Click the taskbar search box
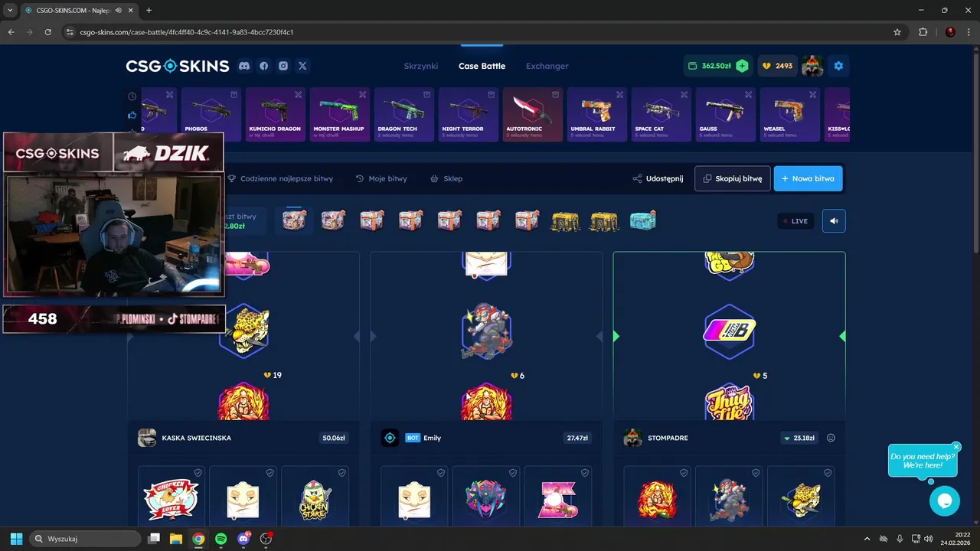Image resolution: width=980 pixels, height=551 pixels. pos(85,539)
